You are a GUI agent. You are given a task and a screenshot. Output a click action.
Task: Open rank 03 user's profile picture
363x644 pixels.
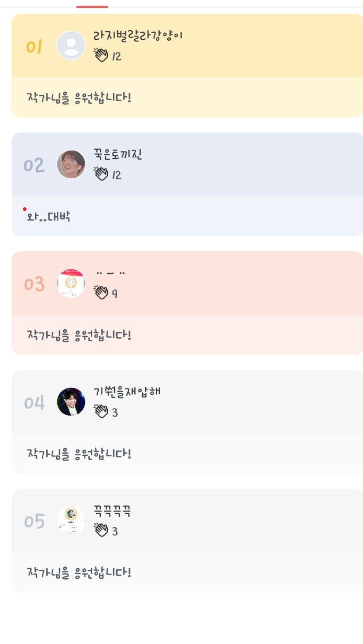[x=71, y=283]
